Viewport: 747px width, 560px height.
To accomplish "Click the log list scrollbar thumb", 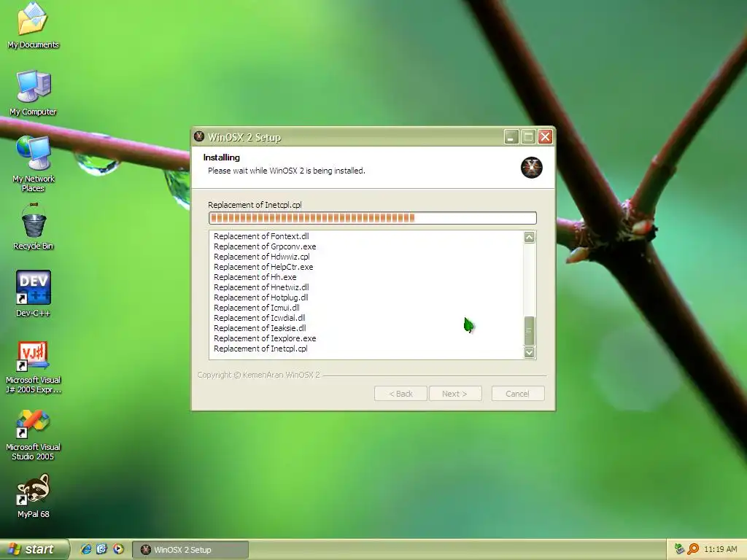I will coord(530,330).
